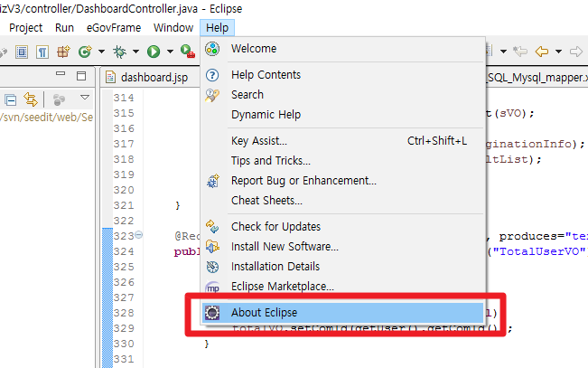This screenshot has height=368, width=588.
Task: Open the Welcome menu entry
Action: click(342, 49)
